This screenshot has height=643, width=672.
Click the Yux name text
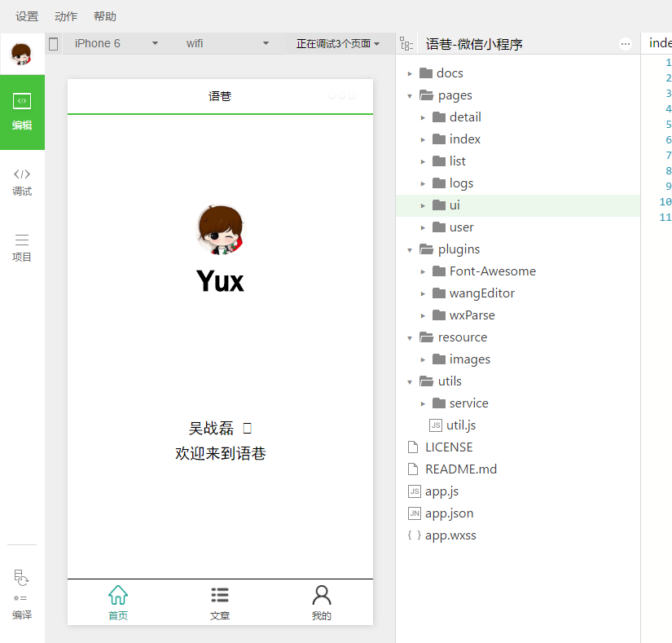click(220, 281)
